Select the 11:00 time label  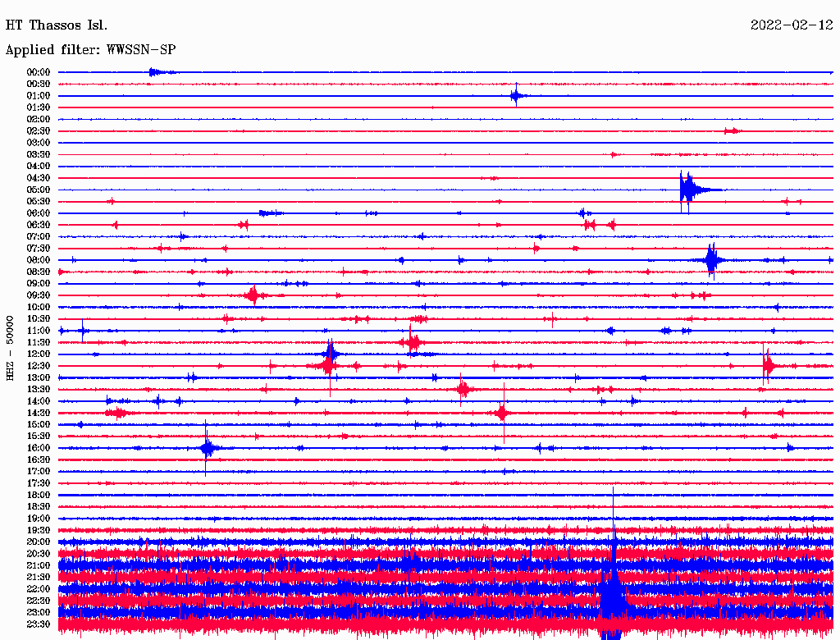pyautogui.click(x=38, y=331)
